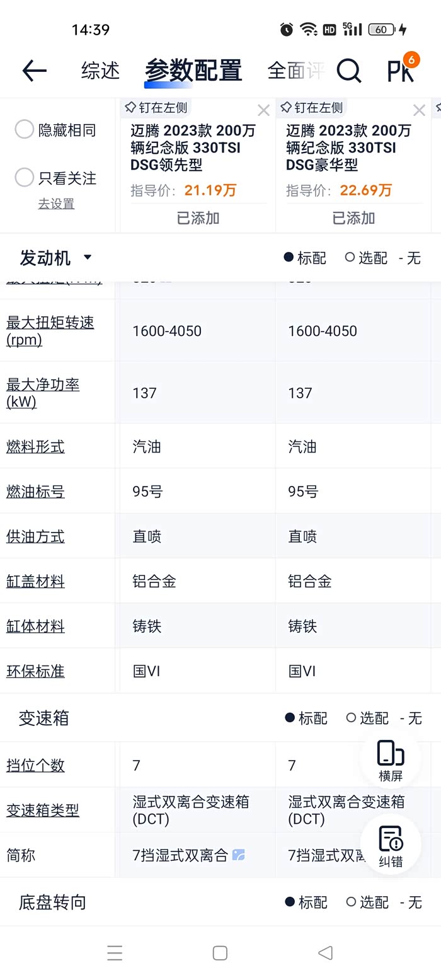The height and width of the screenshot is (980, 441).
Task: Switch to the 综述 tab
Action: (100, 71)
